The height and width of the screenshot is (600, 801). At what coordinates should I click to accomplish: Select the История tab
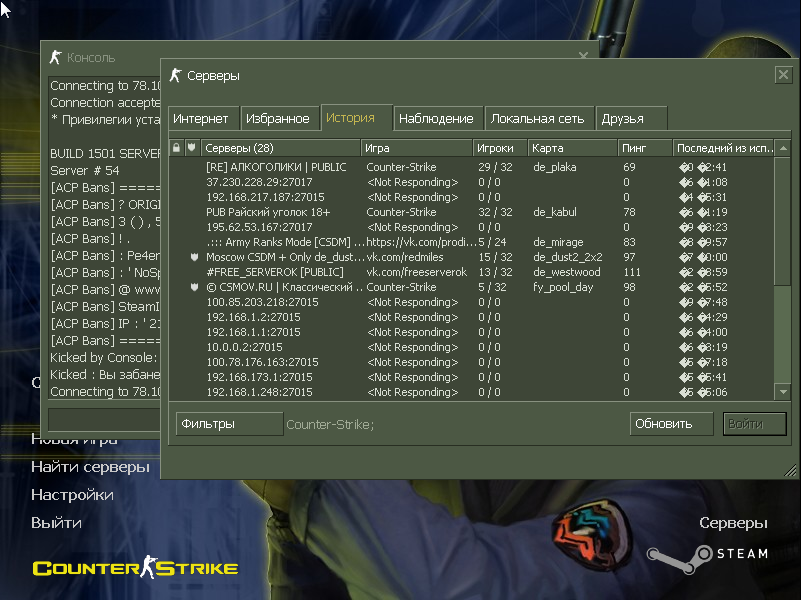[357, 118]
